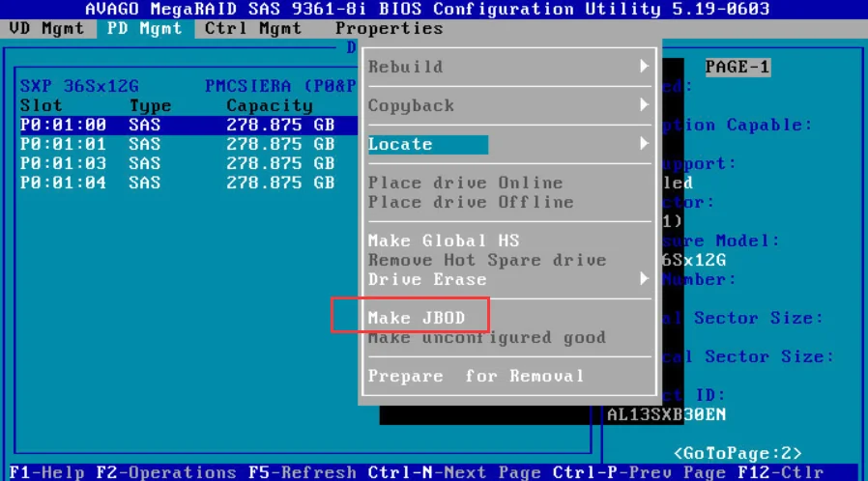Click Ctrl-N-Next Page in status bar
The image size is (868, 481).
[x=454, y=472]
